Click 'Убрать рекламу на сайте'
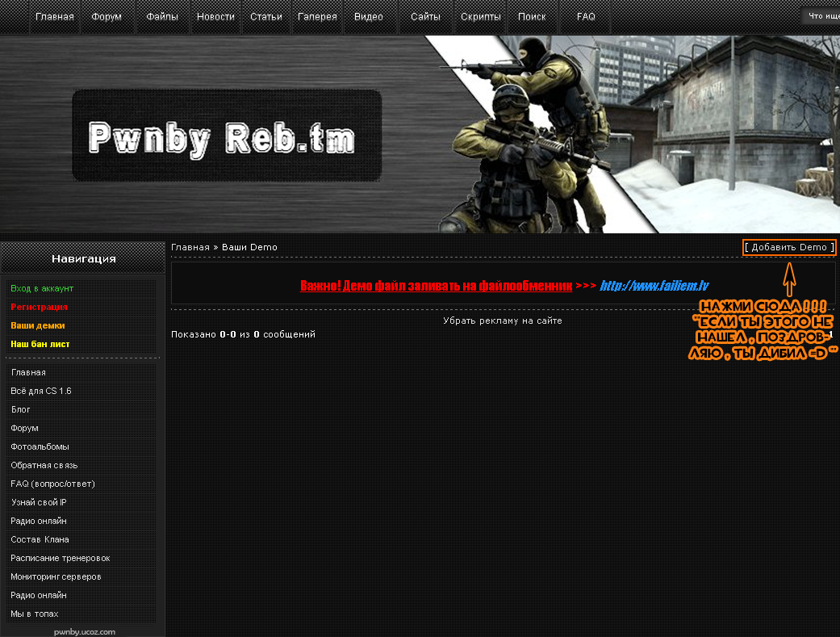840x637 pixels. pos(503,321)
